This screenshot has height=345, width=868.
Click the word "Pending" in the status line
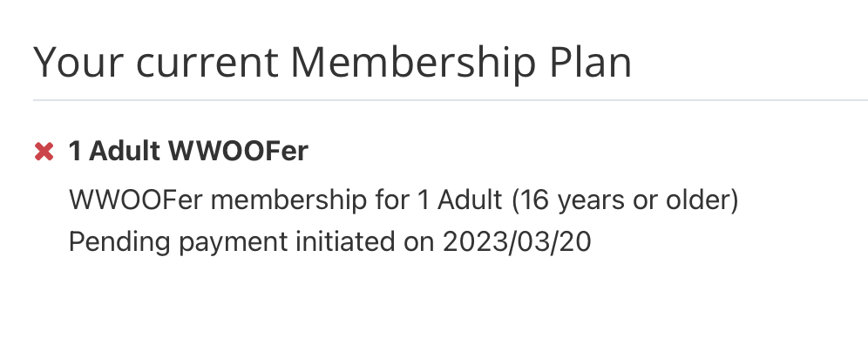pyautogui.click(x=119, y=242)
